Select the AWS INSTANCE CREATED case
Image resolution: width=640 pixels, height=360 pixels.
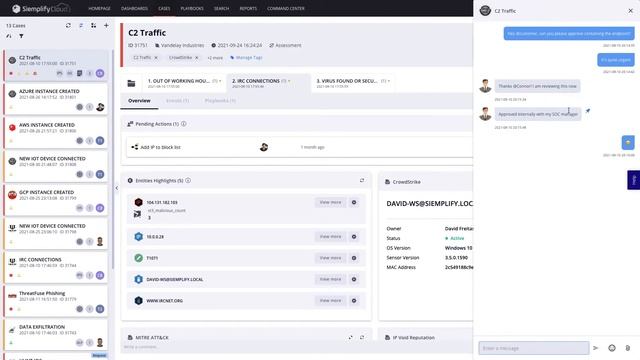(56, 133)
